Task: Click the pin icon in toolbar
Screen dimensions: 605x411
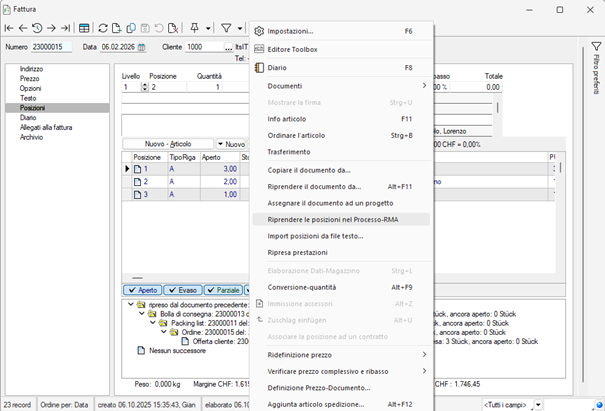Action: [x=194, y=28]
